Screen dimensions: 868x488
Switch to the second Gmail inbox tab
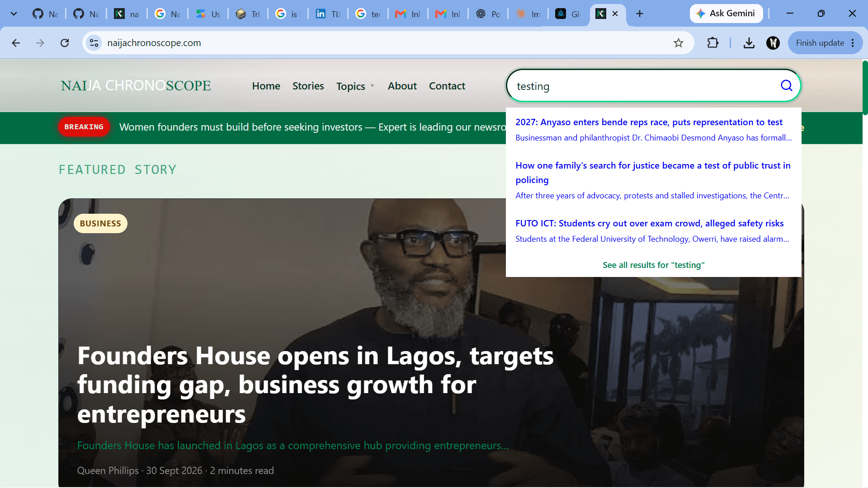pyautogui.click(x=448, y=14)
